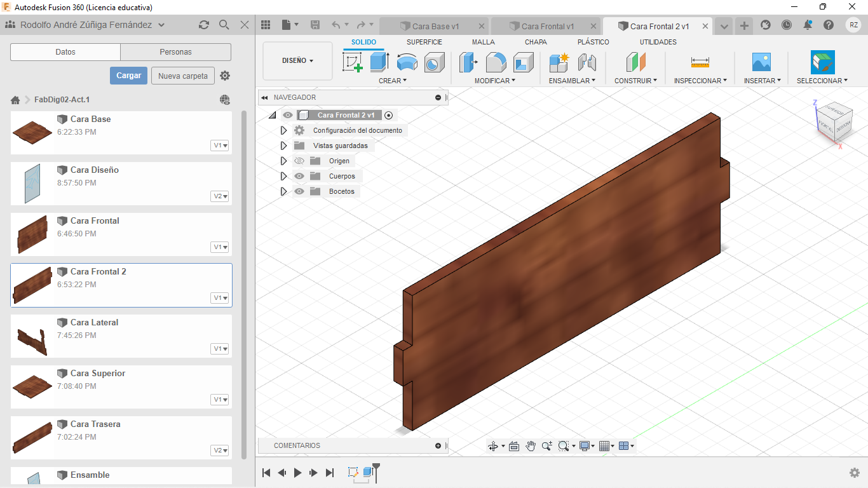Click the Measure tool in Inspeccionar
The height and width of the screenshot is (488, 868).
700,62
